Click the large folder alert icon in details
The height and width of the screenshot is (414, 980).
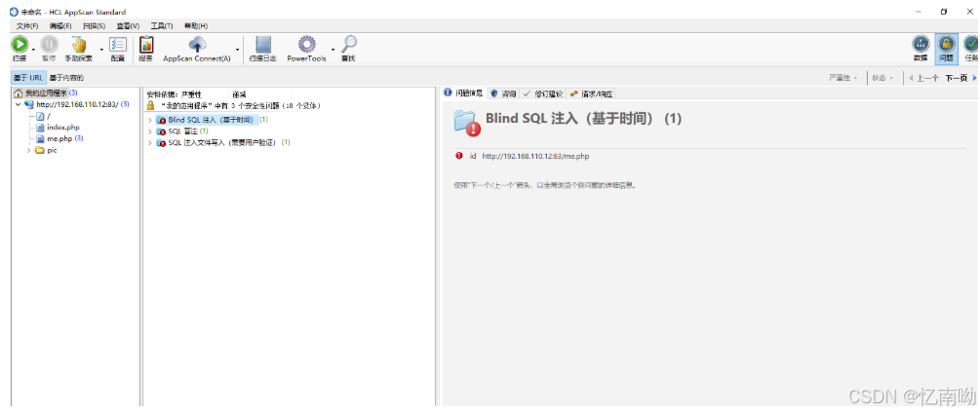467,123
